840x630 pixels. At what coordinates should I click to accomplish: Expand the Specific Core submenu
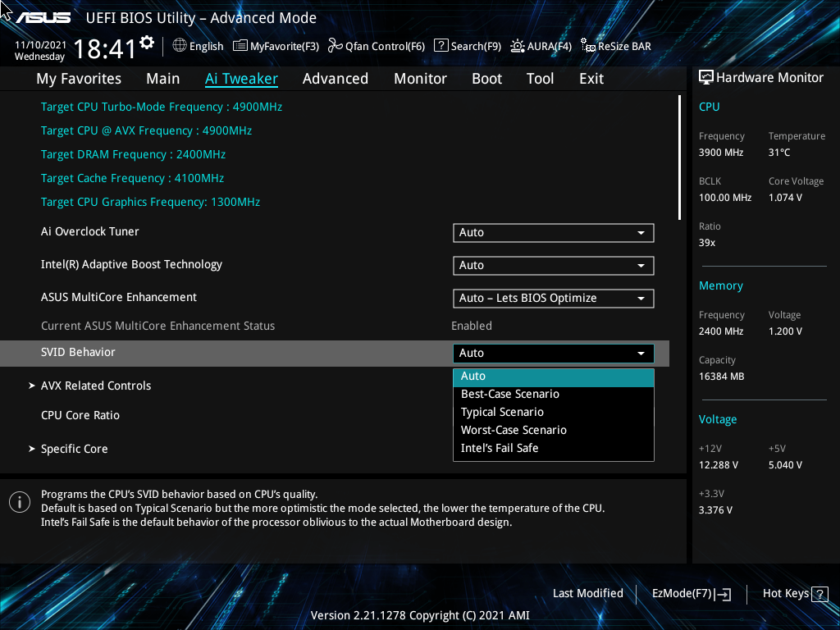(x=69, y=449)
